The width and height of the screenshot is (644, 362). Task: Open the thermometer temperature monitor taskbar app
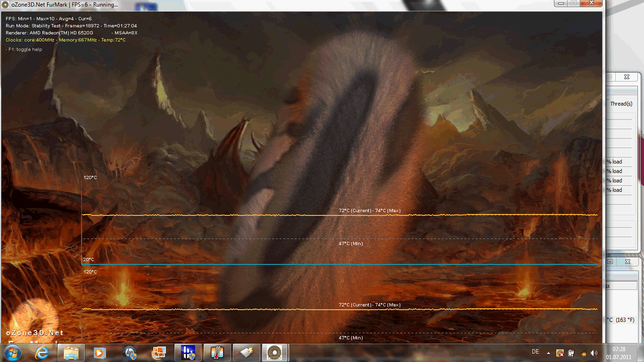pos(217,353)
